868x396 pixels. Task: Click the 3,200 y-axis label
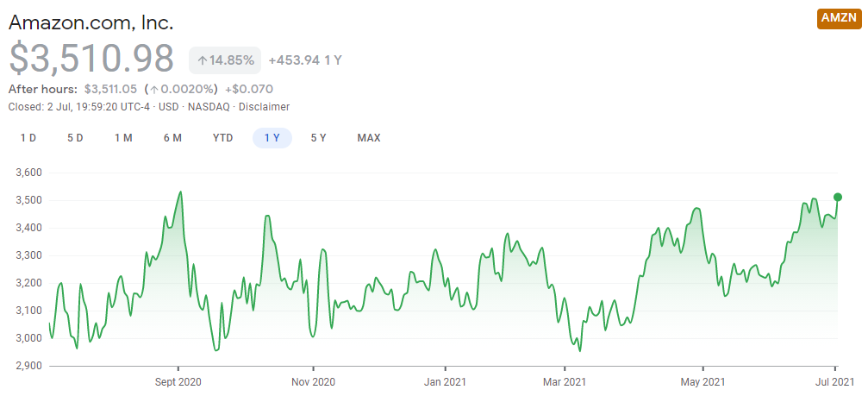click(27, 283)
